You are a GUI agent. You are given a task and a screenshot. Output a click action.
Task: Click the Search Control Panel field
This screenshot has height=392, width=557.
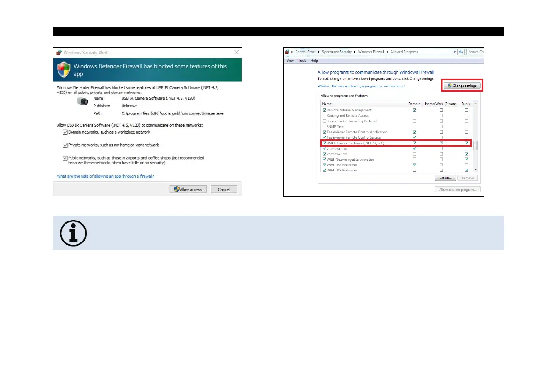click(475, 52)
